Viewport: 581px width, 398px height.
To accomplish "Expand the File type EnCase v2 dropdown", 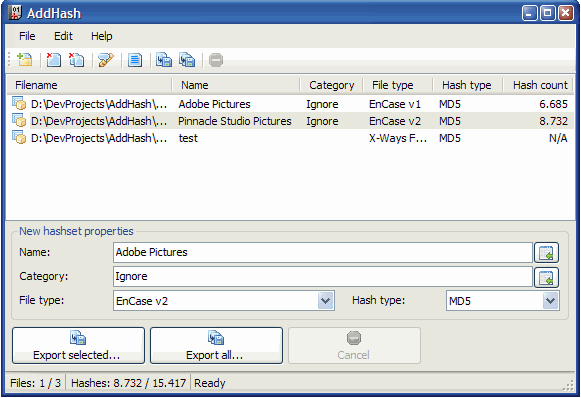I will 326,301.
